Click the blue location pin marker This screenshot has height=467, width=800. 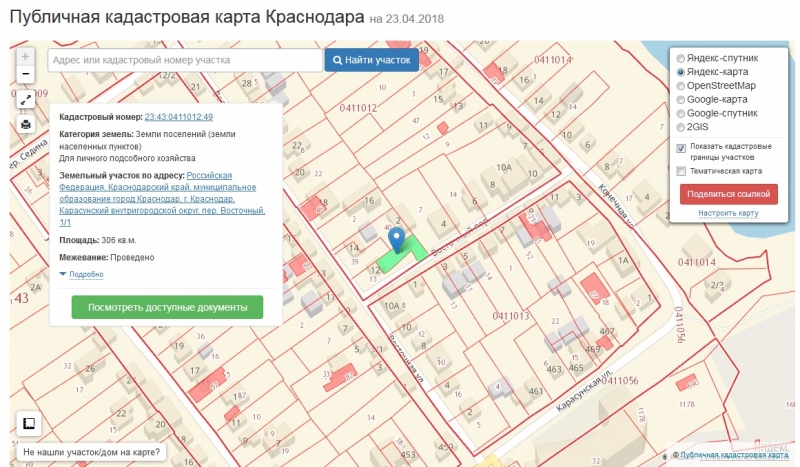pos(396,240)
